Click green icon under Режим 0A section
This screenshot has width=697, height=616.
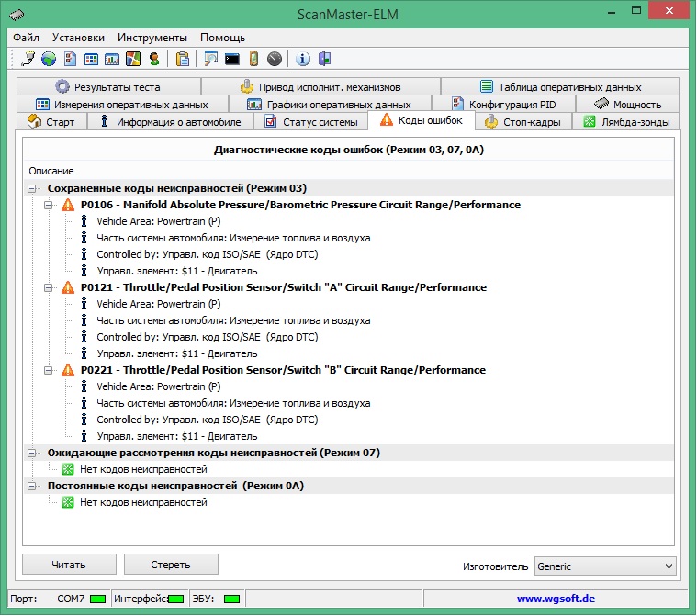pos(68,503)
